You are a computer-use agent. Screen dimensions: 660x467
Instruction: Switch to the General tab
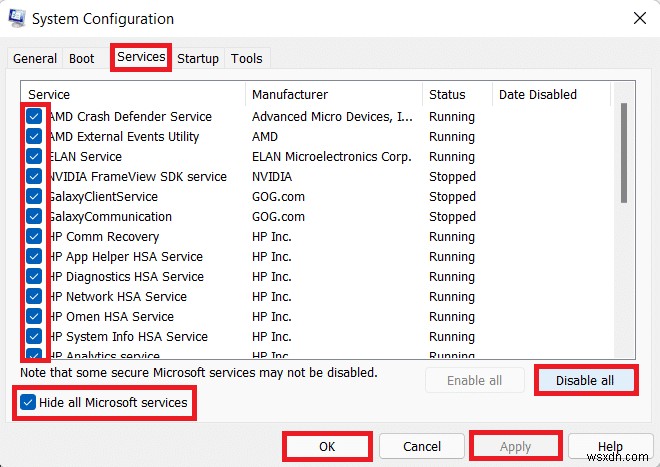[35, 59]
